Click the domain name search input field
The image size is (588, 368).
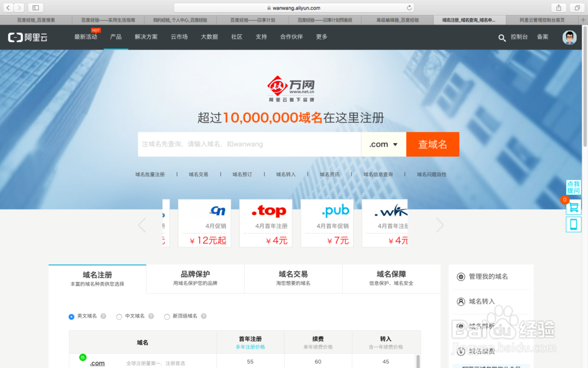pyautogui.click(x=249, y=144)
